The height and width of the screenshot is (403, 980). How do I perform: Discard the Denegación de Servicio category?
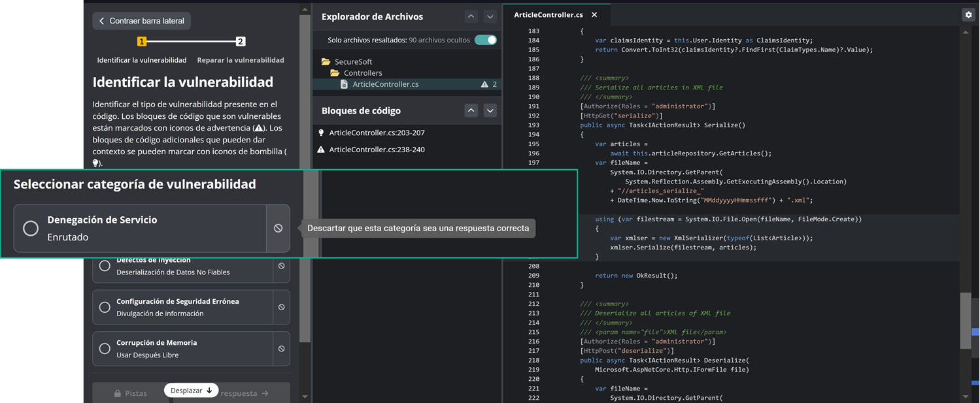[x=278, y=228]
